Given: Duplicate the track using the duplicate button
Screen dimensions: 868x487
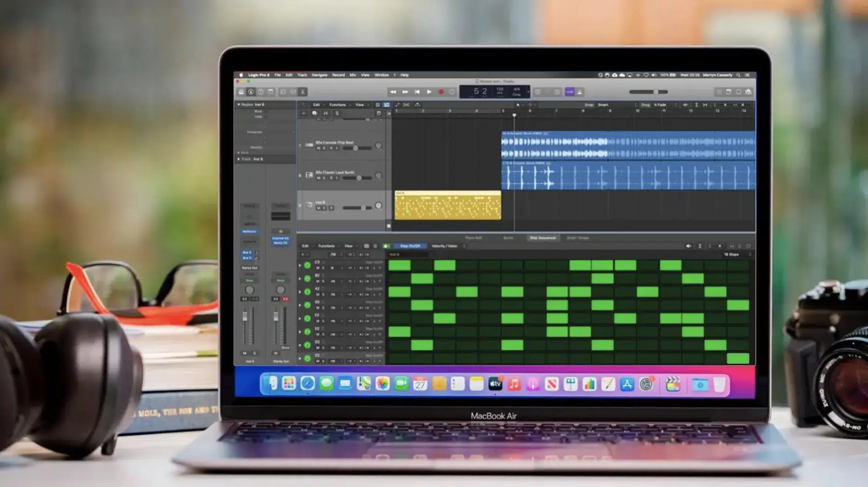Looking at the screenshot, I should (315, 113).
